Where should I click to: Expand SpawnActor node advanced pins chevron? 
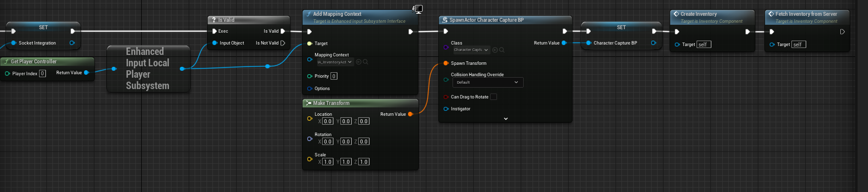point(505,119)
